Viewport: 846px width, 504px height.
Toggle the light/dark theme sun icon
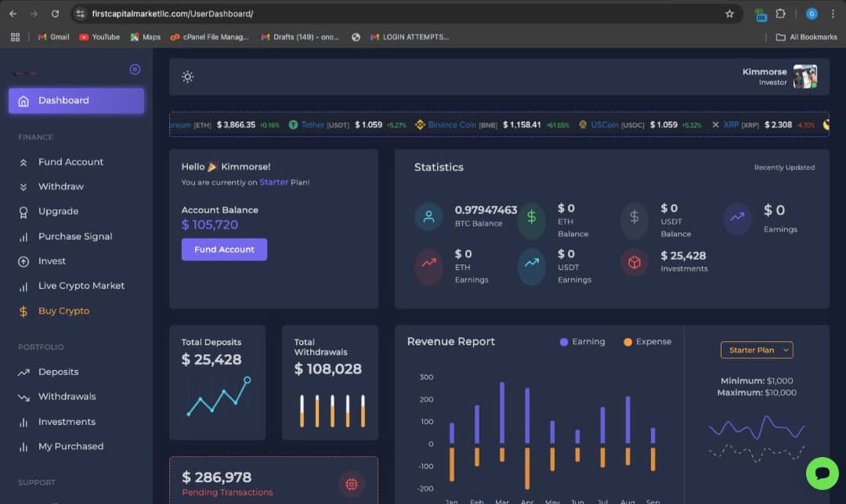coord(187,77)
